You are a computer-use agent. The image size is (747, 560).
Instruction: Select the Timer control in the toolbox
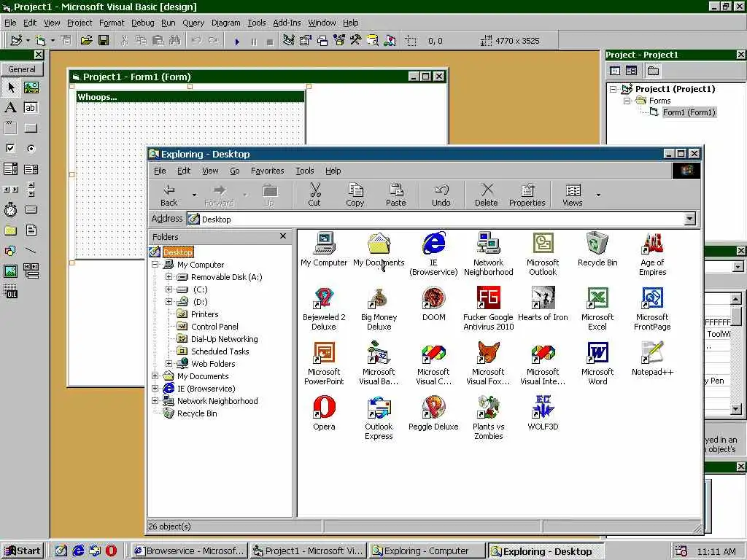(10, 209)
